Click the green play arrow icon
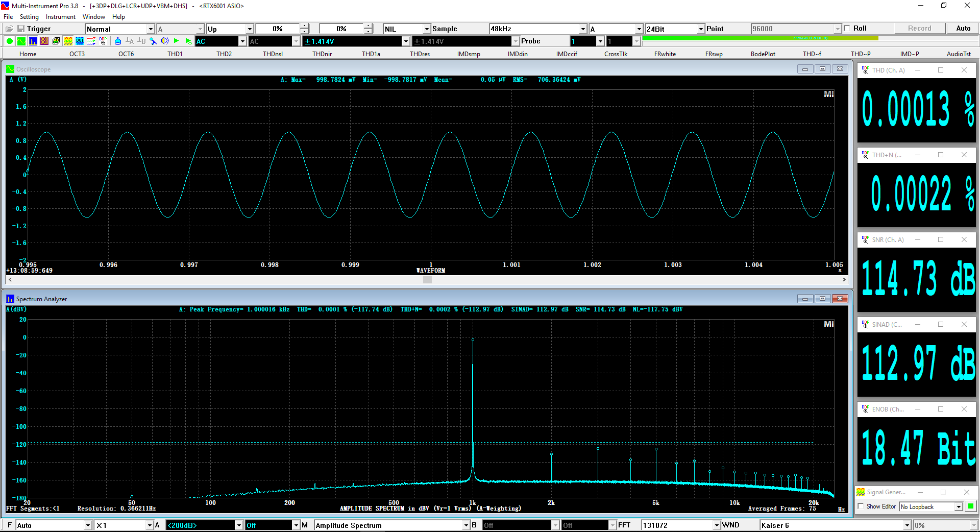This screenshot has width=980, height=532. coord(177,41)
